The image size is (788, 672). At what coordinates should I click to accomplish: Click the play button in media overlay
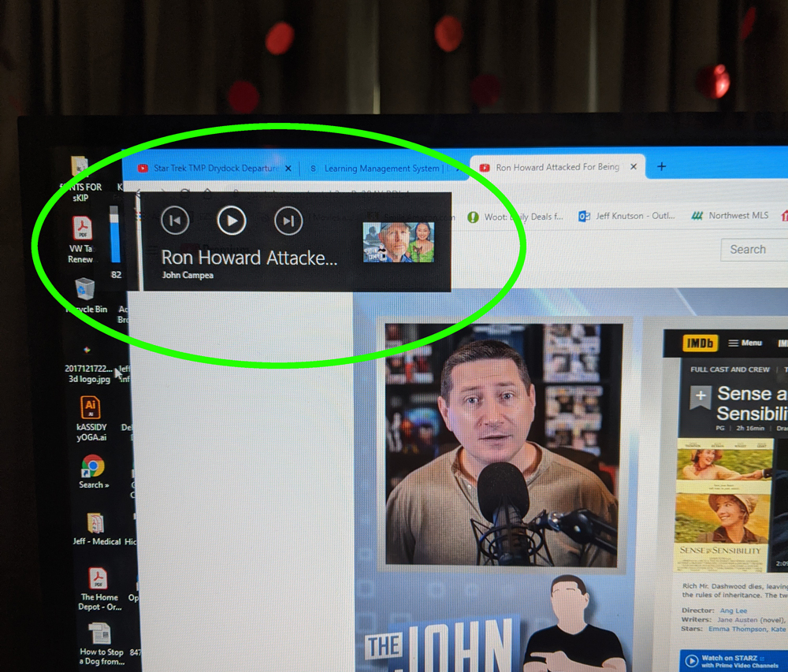[x=232, y=221]
